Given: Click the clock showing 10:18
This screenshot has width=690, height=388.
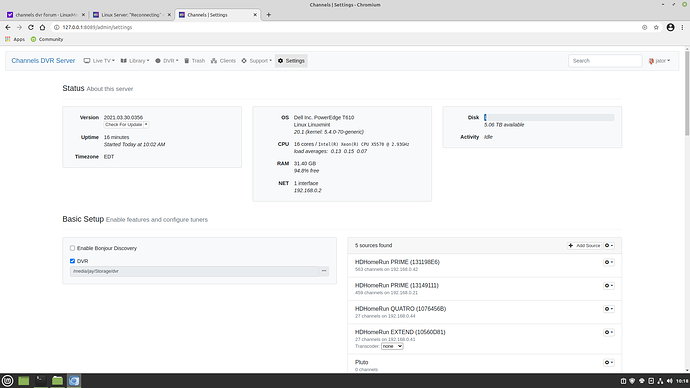Looking at the screenshot, I should pos(682,381).
